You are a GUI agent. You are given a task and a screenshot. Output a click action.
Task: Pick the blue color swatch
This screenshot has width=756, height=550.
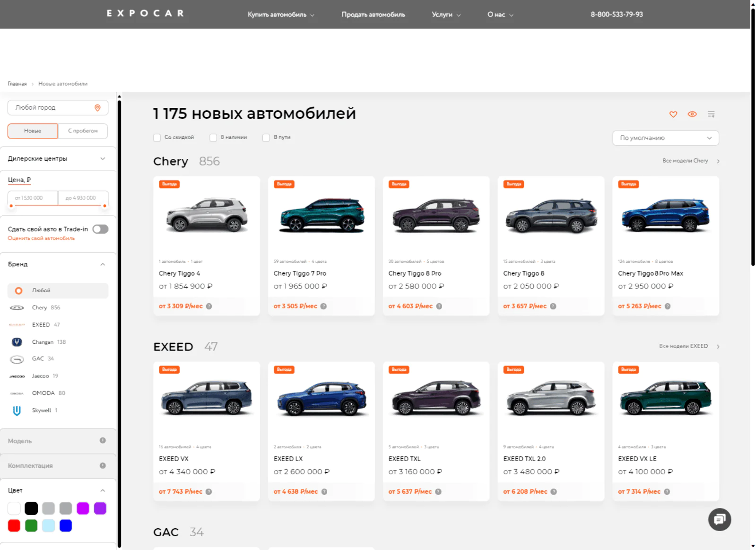pyautogui.click(x=66, y=526)
